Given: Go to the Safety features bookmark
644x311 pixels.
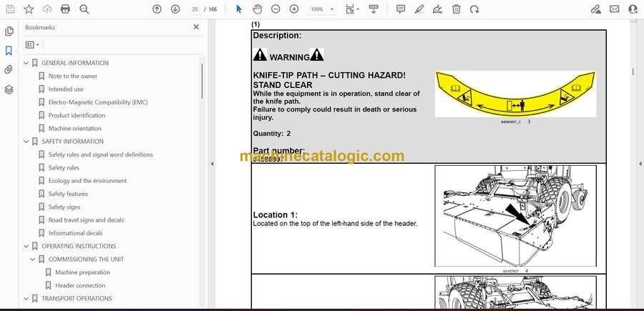Looking at the screenshot, I should tap(68, 194).
